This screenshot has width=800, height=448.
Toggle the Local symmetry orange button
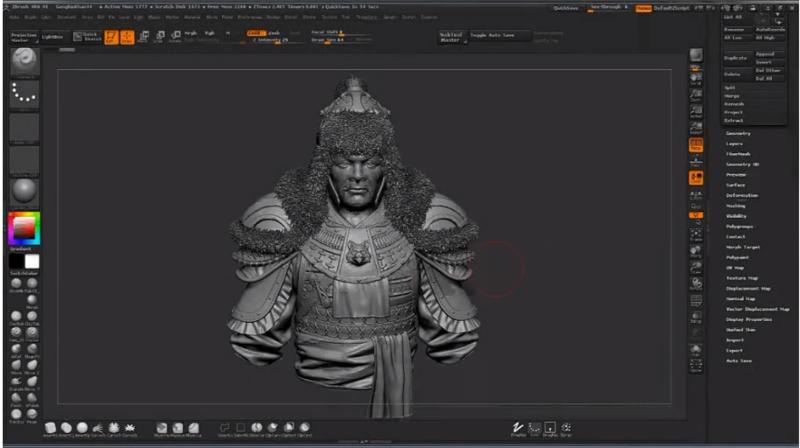click(696, 178)
